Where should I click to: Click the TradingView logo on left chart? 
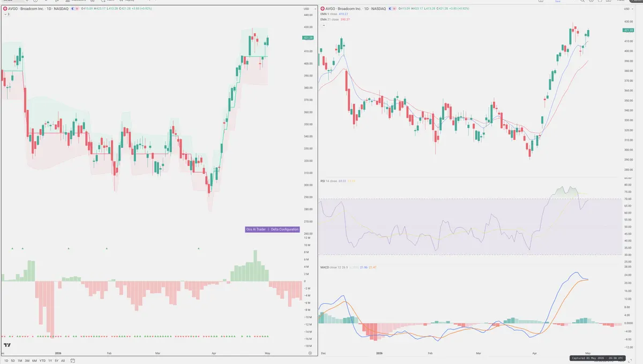8,345
